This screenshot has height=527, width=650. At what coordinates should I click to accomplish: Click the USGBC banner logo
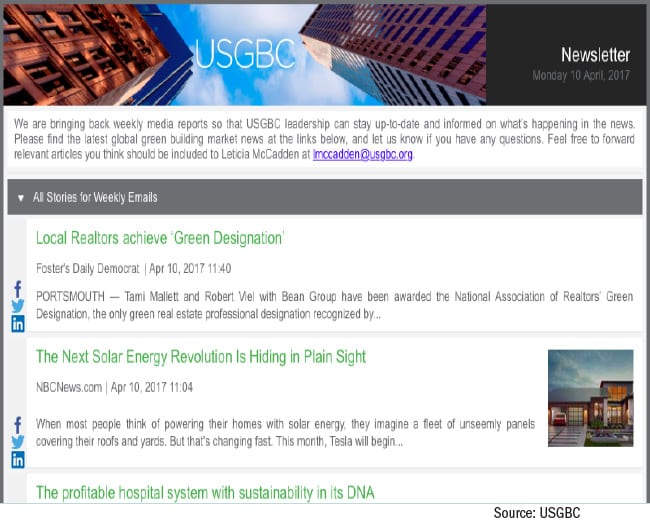click(x=245, y=54)
